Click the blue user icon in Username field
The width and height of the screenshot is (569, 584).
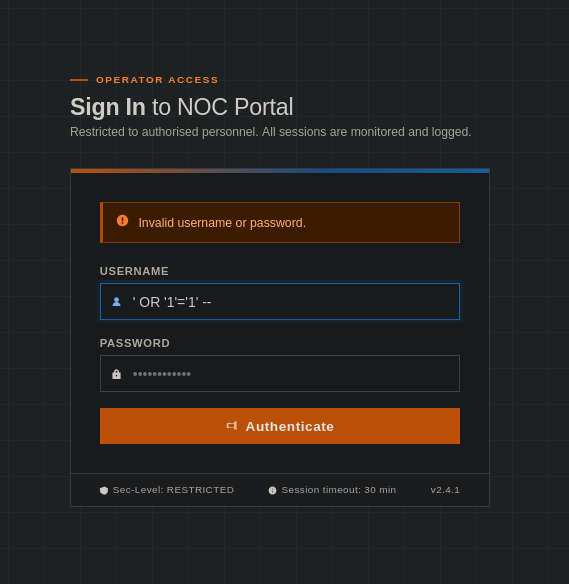pos(117,302)
